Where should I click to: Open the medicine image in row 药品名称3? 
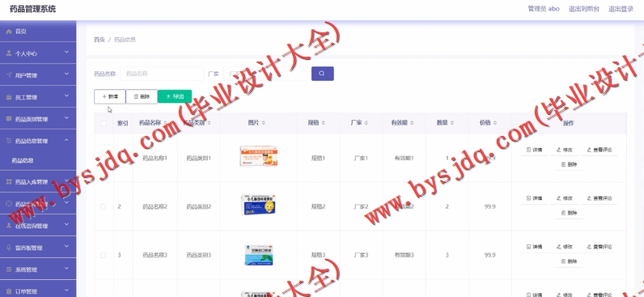click(x=258, y=255)
